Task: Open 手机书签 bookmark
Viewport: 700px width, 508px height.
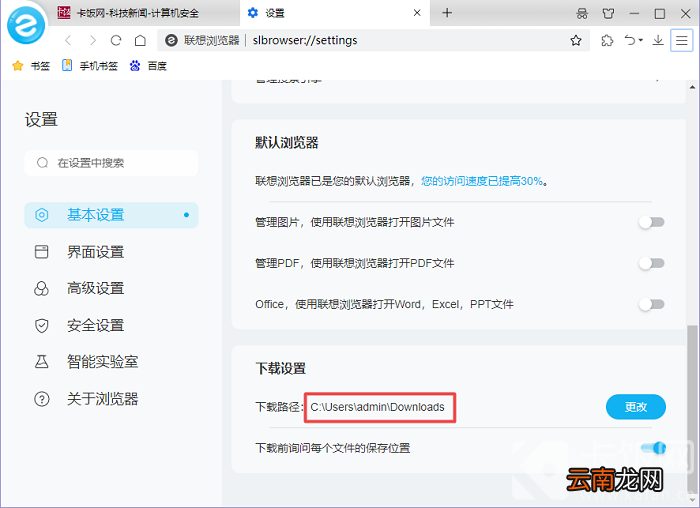Action: coord(90,66)
